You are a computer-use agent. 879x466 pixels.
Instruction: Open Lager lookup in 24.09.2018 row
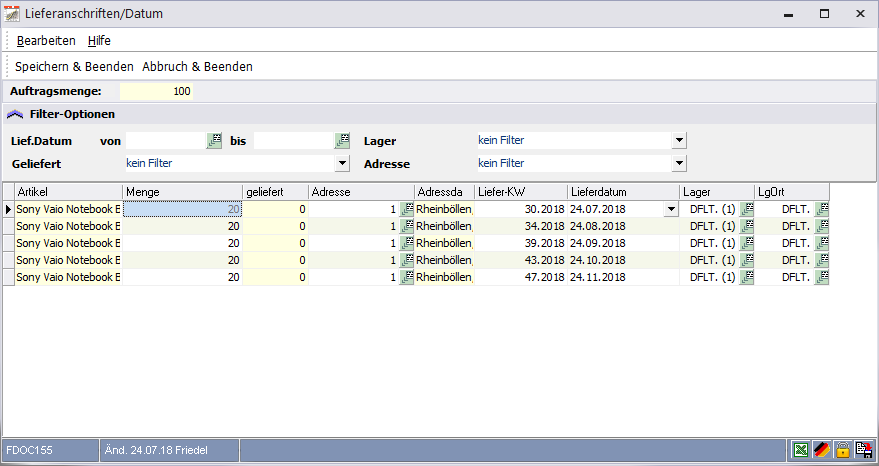coord(746,243)
